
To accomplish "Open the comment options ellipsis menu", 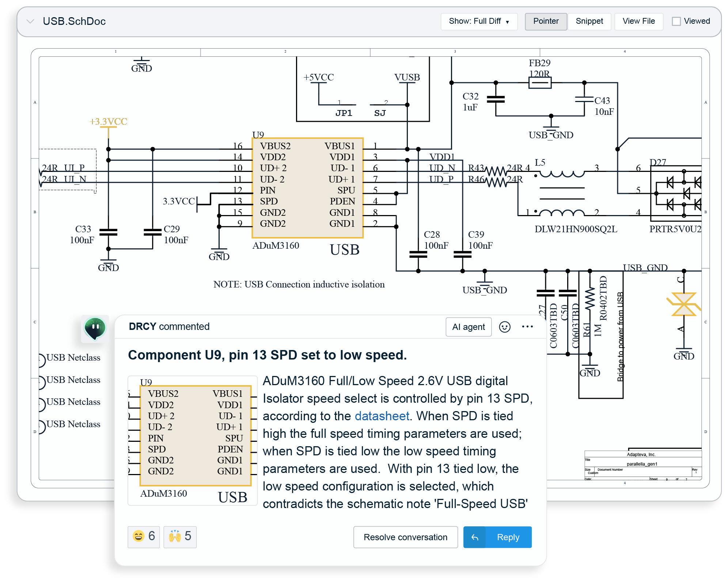I will [528, 327].
